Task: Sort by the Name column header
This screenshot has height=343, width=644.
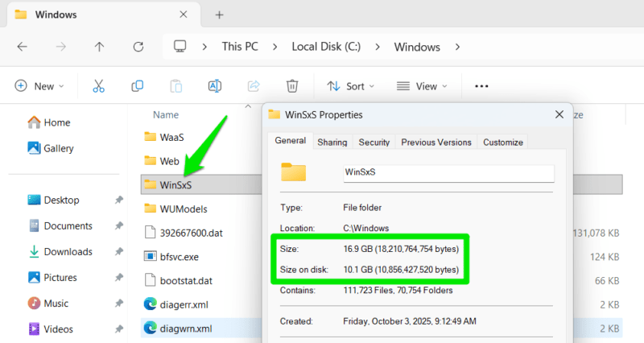Action: click(166, 115)
